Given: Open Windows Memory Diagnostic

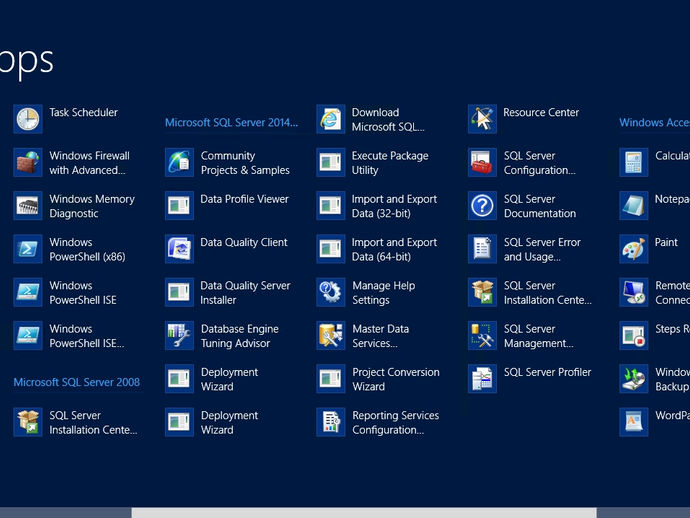Looking at the screenshot, I should [74, 206].
